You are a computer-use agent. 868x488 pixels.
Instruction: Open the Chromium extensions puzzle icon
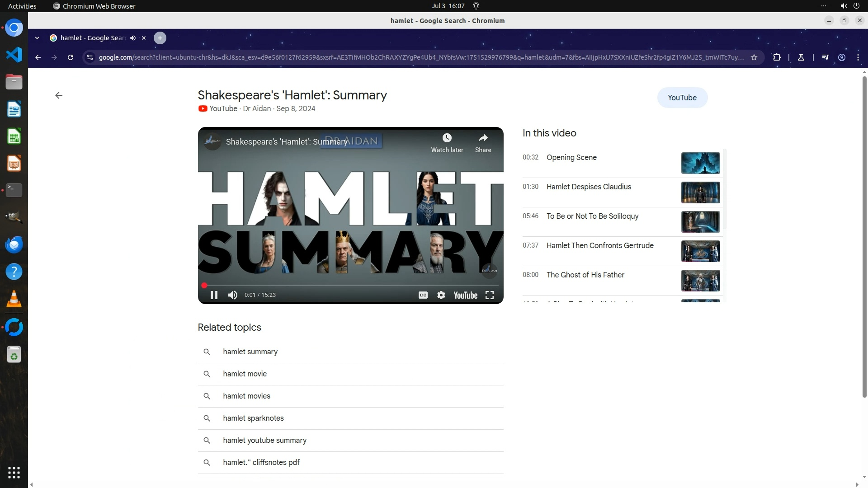tap(777, 57)
